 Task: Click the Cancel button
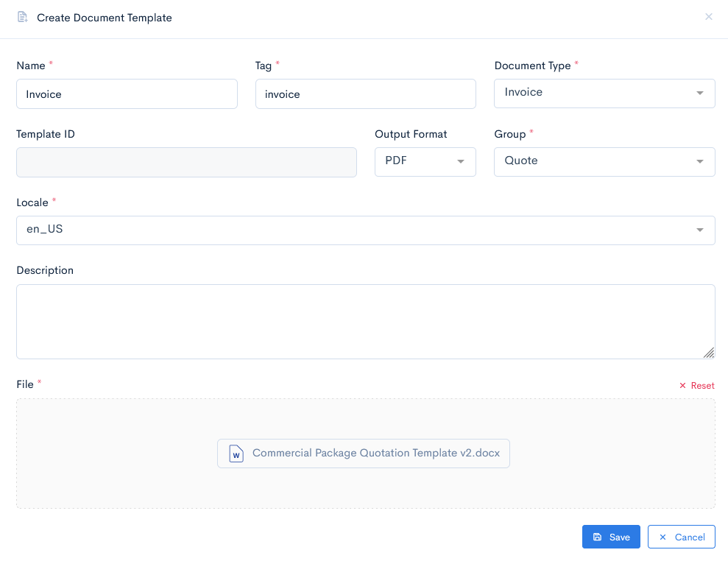pyautogui.click(x=682, y=537)
